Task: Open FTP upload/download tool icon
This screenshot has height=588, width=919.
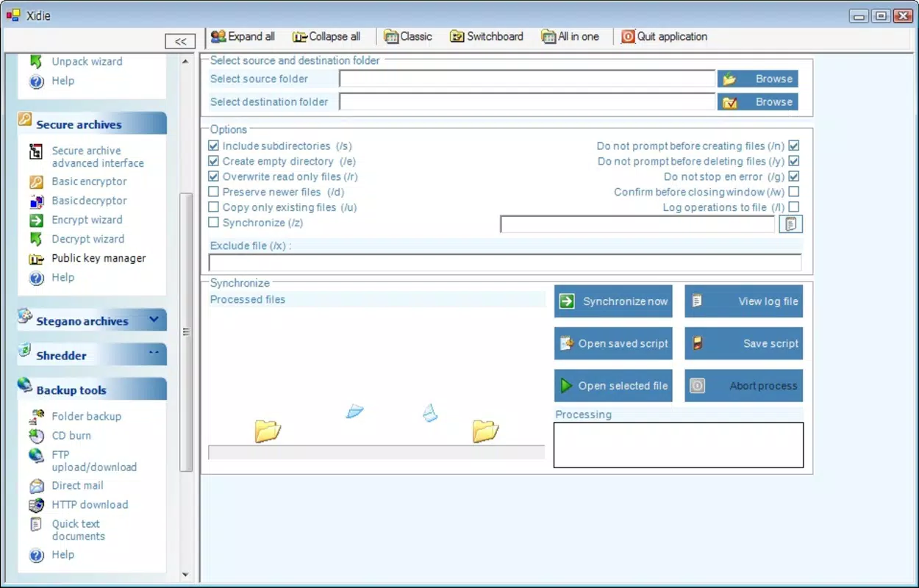Action: pos(36,456)
